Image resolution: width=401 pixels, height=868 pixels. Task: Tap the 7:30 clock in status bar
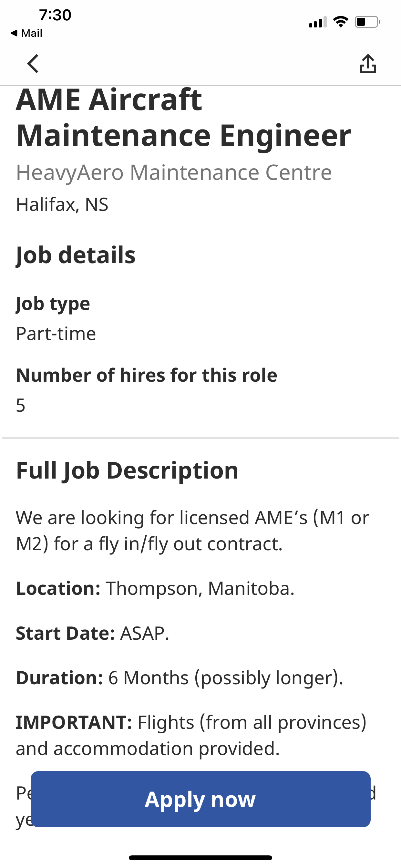click(x=55, y=15)
